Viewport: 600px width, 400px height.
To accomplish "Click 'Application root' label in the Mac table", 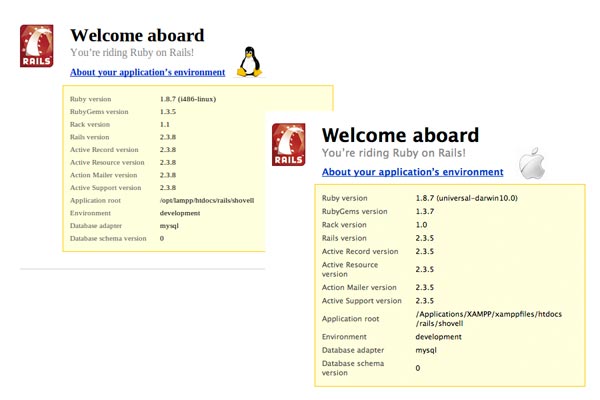I will click(351, 319).
